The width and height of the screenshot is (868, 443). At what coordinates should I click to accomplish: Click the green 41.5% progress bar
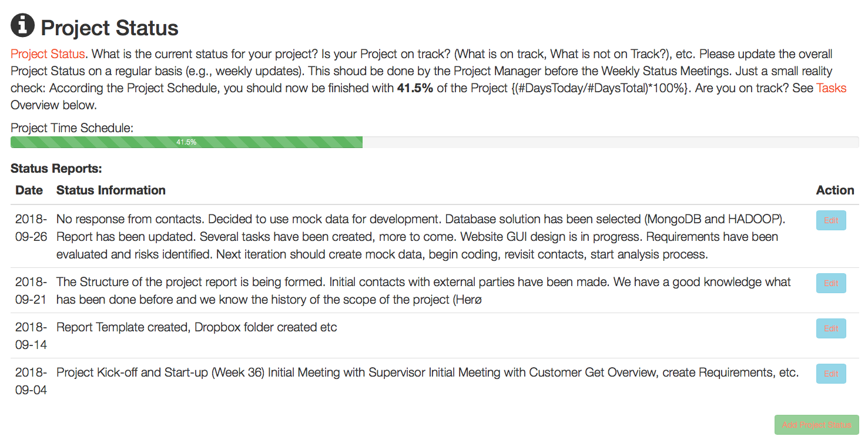(186, 142)
